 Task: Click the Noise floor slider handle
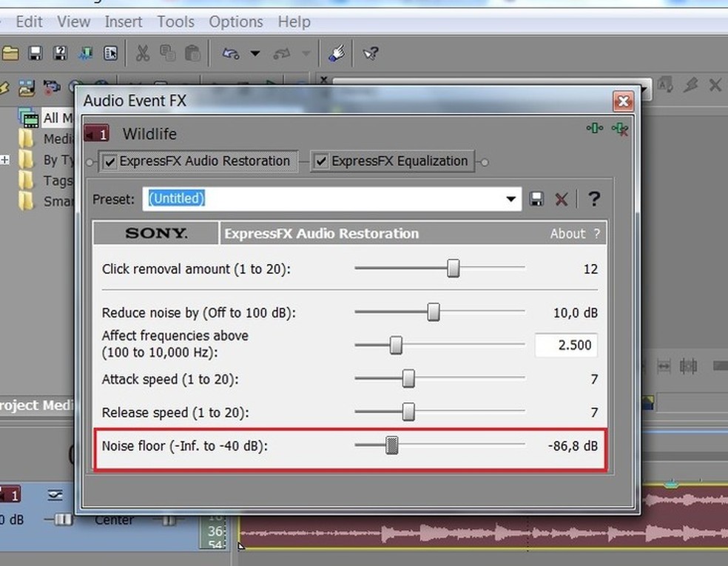tap(392, 445)
